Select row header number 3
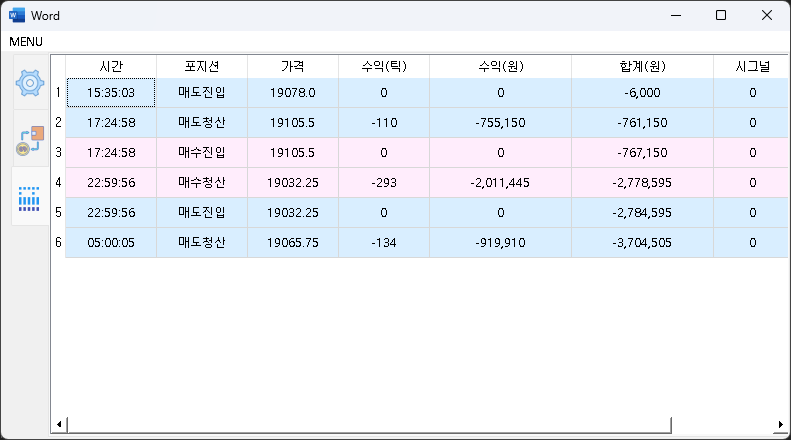 [58, 152]
